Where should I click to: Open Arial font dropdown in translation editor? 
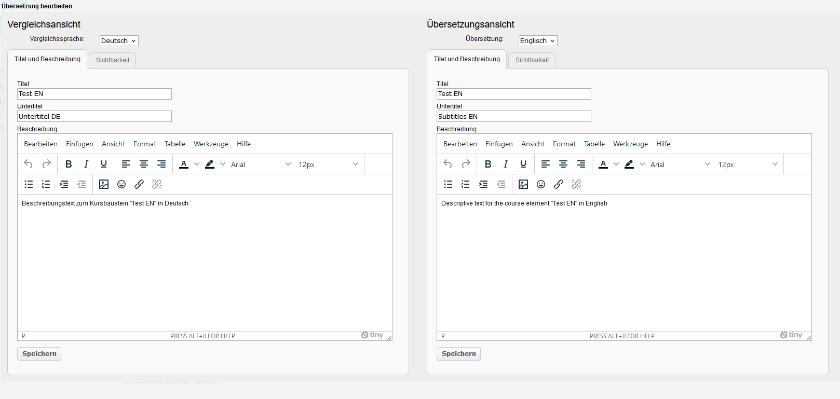[x=680, y=164]
